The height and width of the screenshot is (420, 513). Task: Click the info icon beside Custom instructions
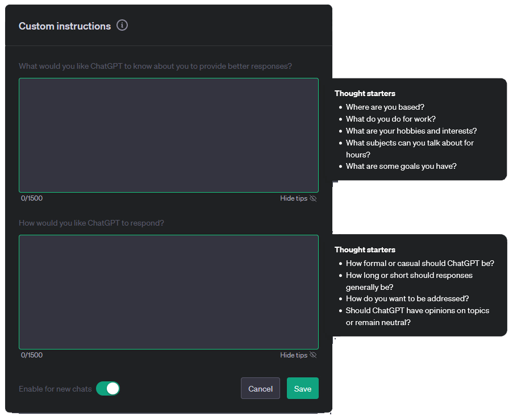point(122,25)
